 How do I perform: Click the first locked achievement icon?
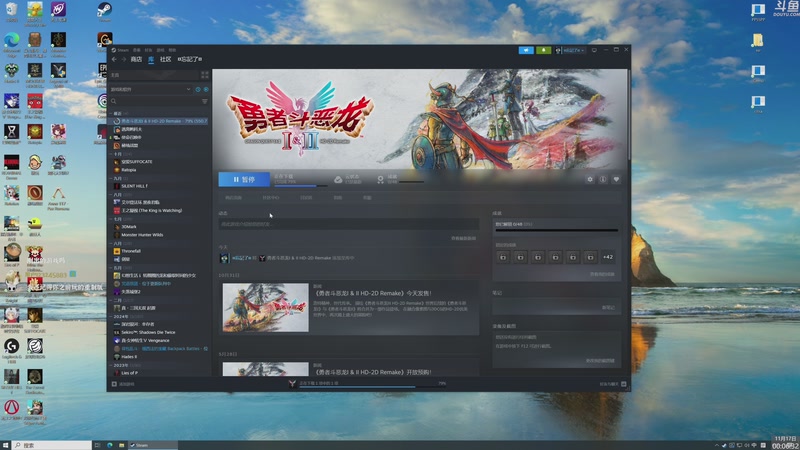(x=503, y=257)
